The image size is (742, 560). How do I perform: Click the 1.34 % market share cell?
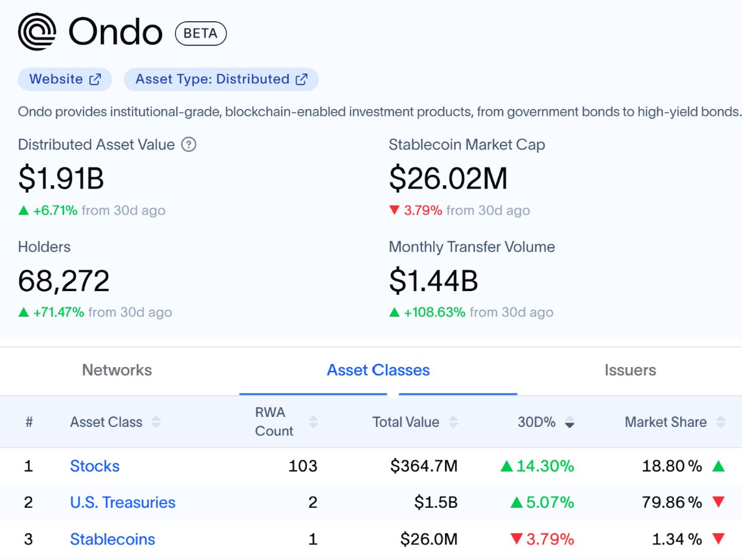(677, 539)
